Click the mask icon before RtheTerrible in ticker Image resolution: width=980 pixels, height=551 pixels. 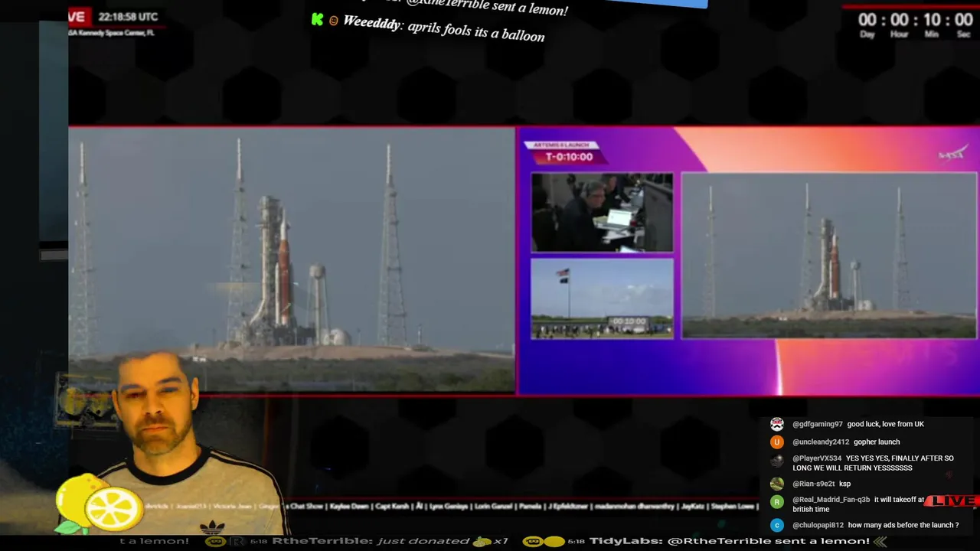[217, 541]
